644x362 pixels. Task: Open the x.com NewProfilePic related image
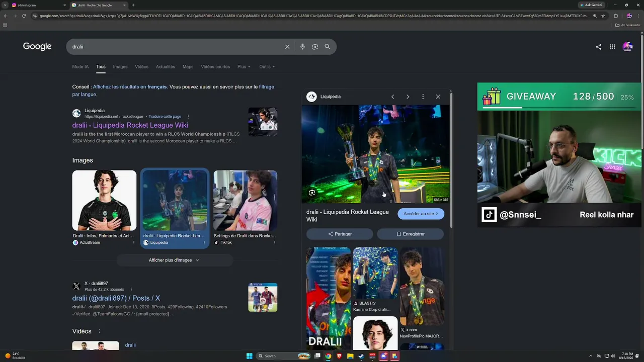pyautogui.click(x=422, y=286)
